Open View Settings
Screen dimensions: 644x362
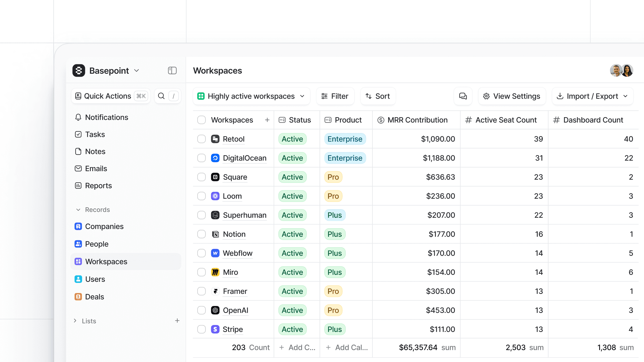click(512, 96)
